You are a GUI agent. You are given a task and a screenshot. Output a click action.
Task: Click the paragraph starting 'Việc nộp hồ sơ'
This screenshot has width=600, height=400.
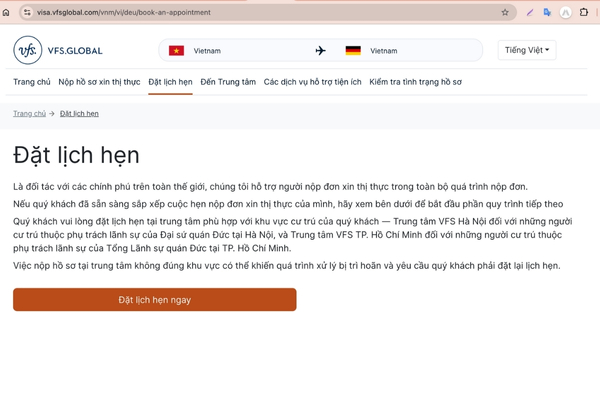tap(287, 266)
